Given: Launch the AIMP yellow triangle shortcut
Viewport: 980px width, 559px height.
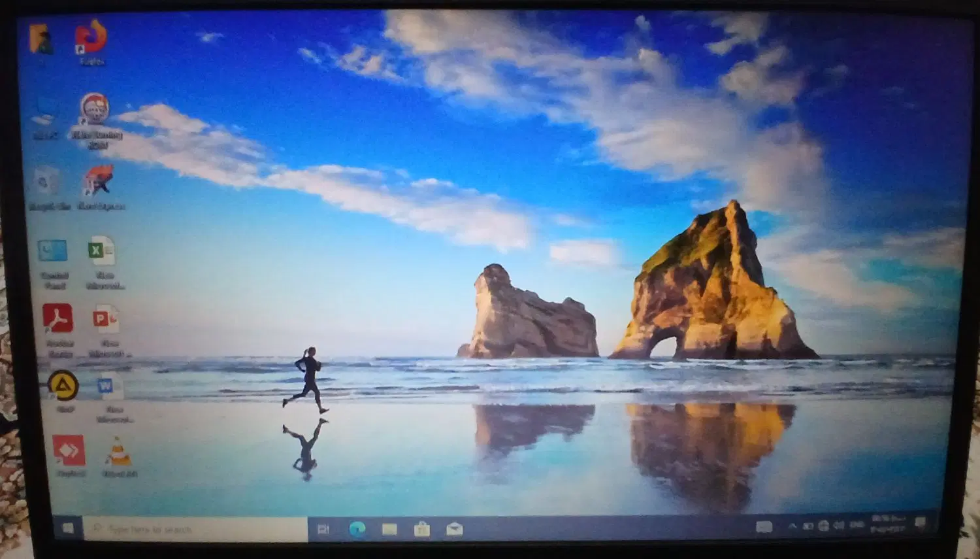Looking at the screenshot, I should (63, 391).
